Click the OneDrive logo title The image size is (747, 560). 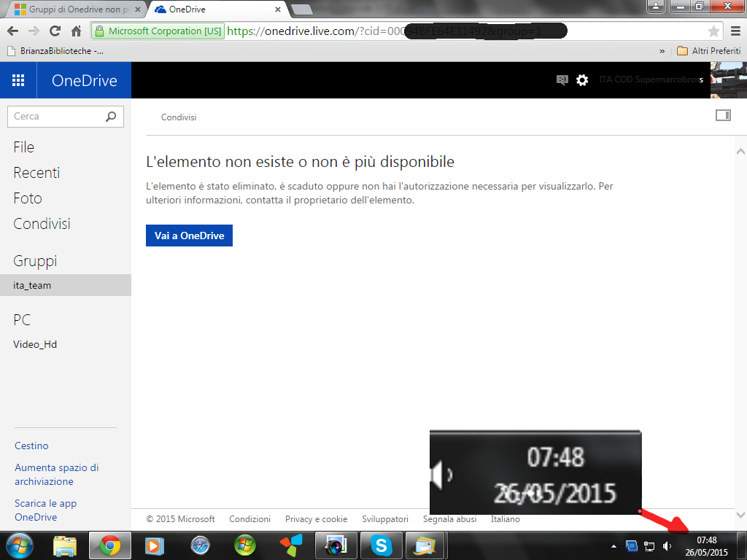point(85,80)
